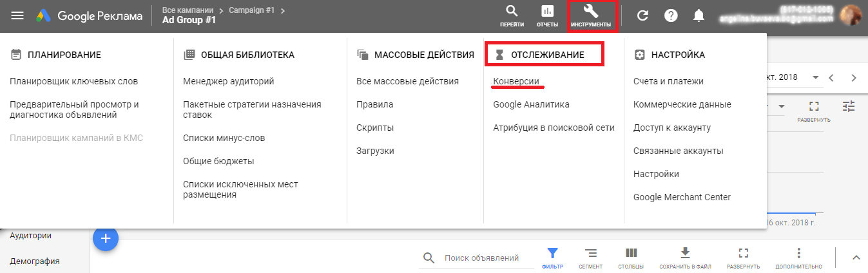The height and width of the screenshot is (273, 868).
Task: Open Общие бюджеты
Action: [x=218, y=161]
